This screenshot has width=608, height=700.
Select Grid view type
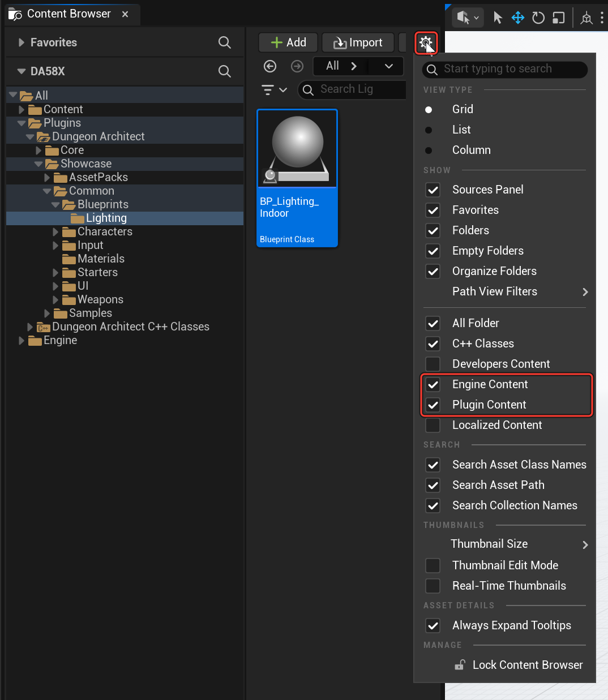click(429, 109)
